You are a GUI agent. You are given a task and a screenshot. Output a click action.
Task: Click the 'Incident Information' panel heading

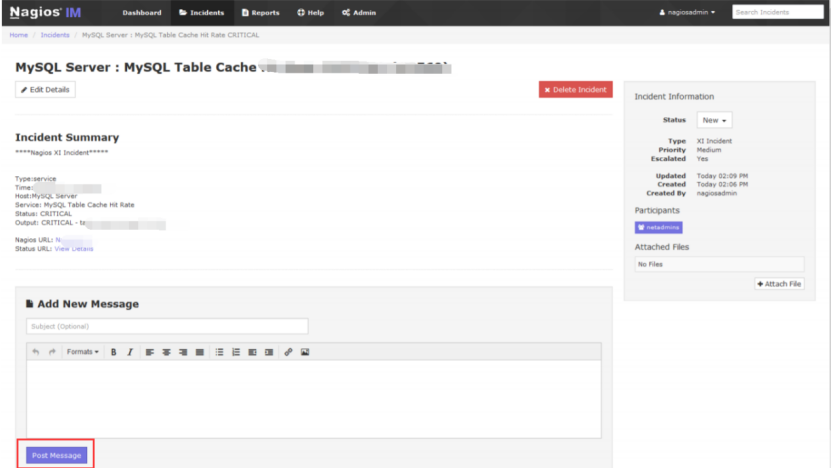pos(674,96)
